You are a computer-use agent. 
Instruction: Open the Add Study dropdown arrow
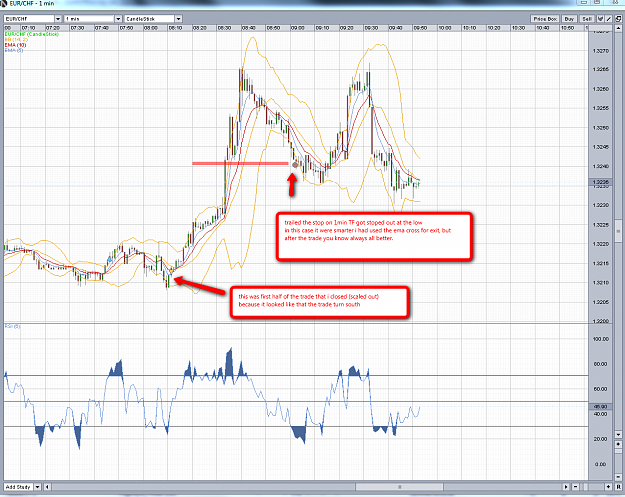point(37,487)
